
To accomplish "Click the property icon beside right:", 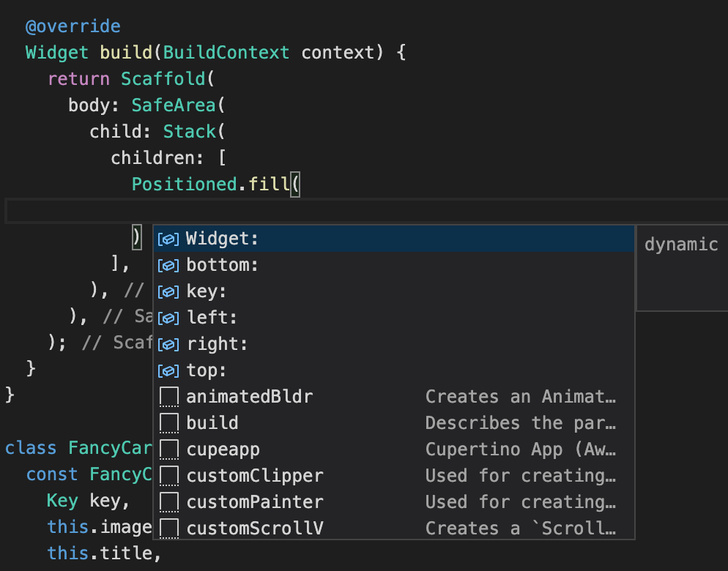I will pyautogui.click(x=168, y=343).
